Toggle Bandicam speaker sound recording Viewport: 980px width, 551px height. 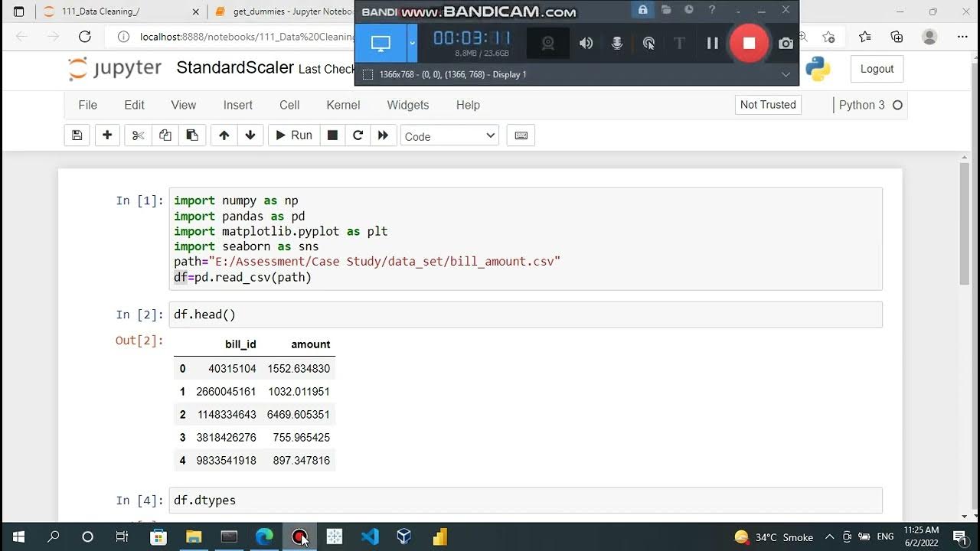586,43
